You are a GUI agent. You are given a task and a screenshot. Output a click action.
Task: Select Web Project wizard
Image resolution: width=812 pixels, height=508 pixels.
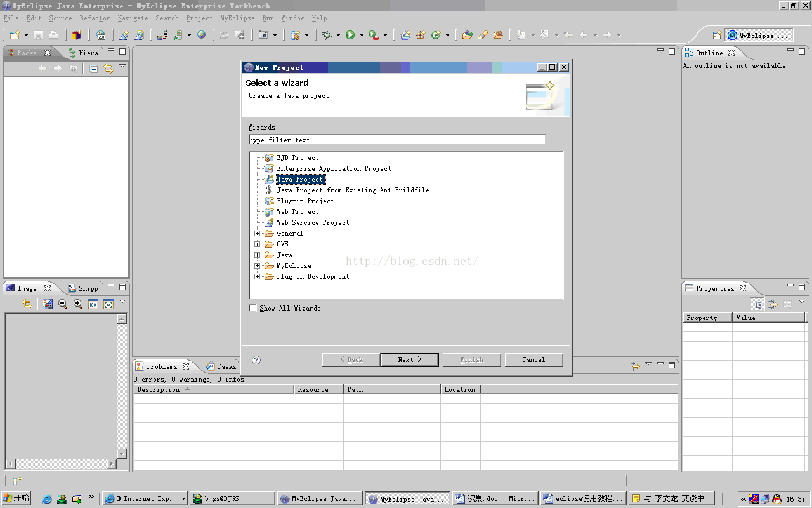tap(298, 211)
